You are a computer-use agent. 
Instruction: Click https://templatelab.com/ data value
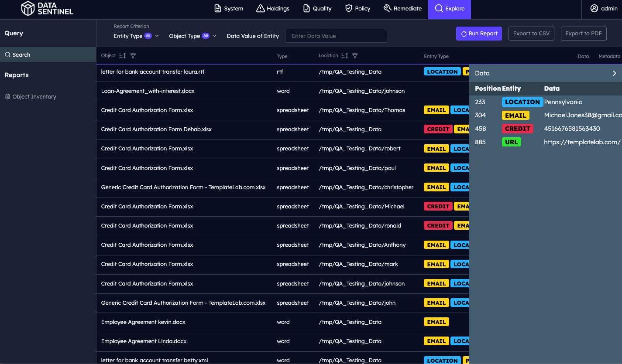tap(582, 142)
